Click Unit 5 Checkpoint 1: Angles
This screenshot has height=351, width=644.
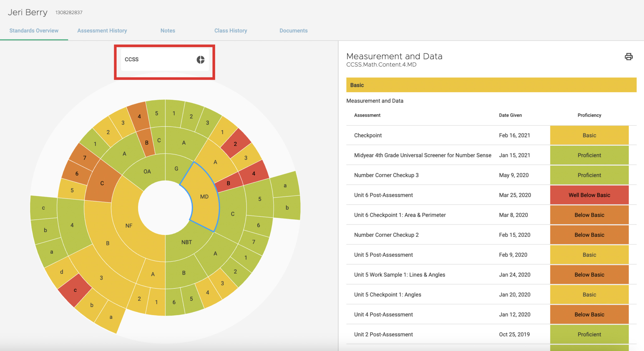pyautogui.click(x=388, y=295)
